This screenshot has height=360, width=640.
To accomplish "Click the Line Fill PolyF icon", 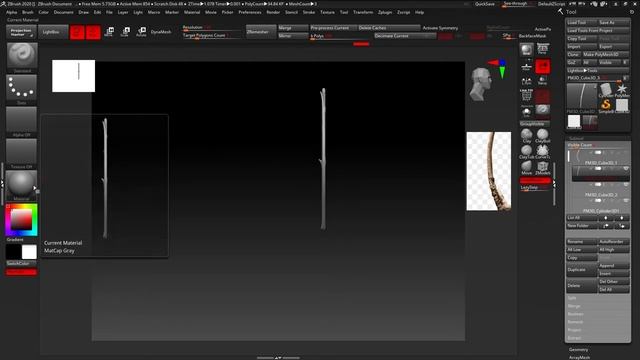I will [x=527, y=95].
